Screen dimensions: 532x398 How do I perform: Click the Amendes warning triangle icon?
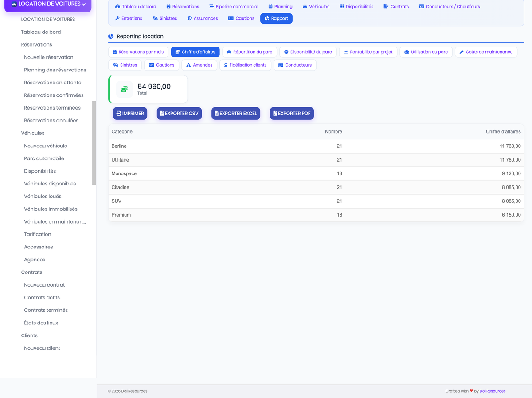tap(188, 65)
